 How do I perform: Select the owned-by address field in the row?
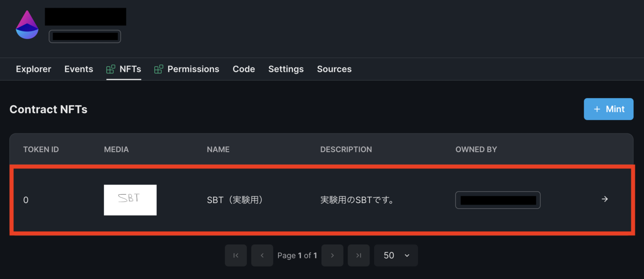click(x=498, y=200)
